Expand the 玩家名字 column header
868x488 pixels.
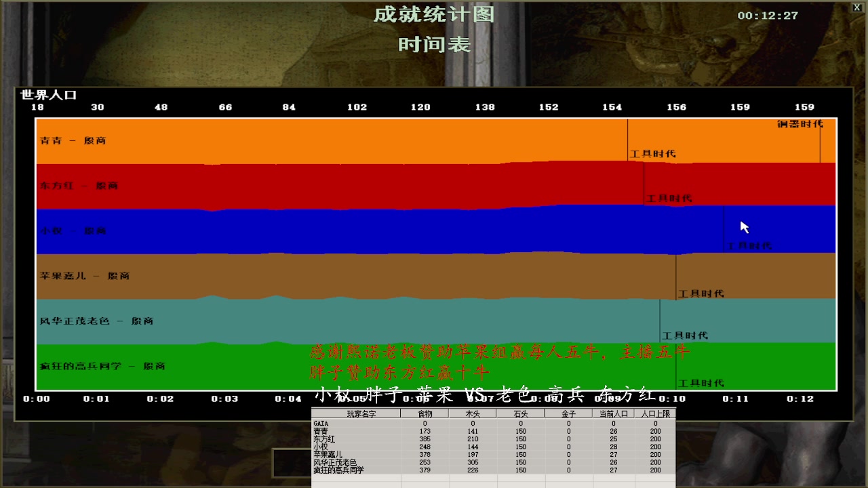pos(361,413)
